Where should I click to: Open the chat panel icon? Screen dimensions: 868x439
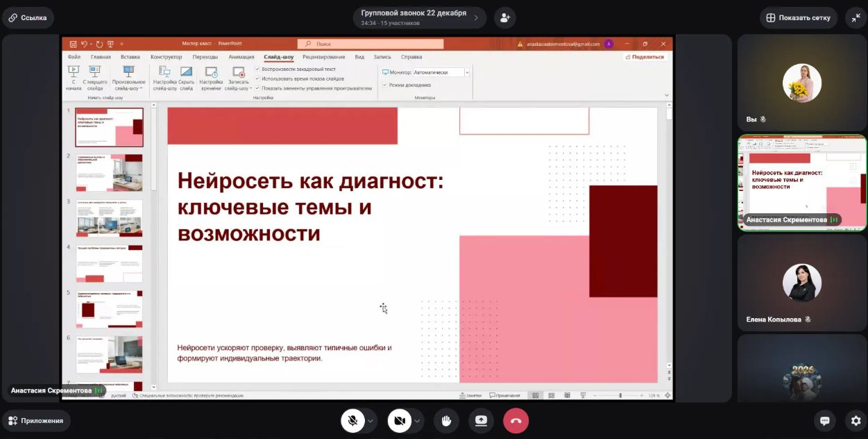click(x=824, y=420)
